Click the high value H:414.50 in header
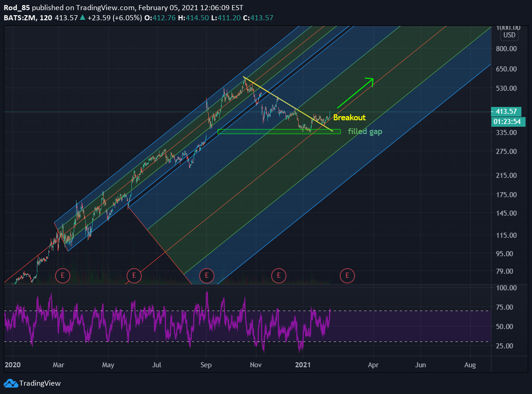 [194, 18]
